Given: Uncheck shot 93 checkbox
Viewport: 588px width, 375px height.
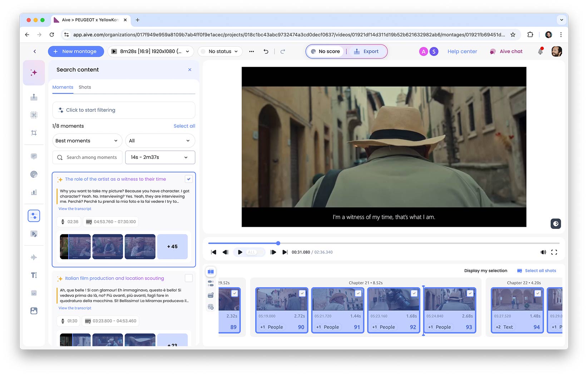Looking at the screenshot, I should [470, 293].
